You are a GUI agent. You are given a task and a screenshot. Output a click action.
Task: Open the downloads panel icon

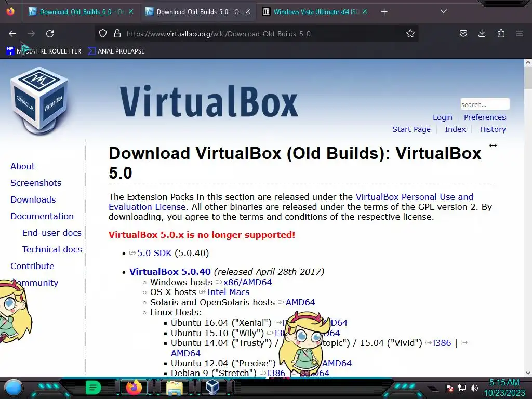pos(482,33)
